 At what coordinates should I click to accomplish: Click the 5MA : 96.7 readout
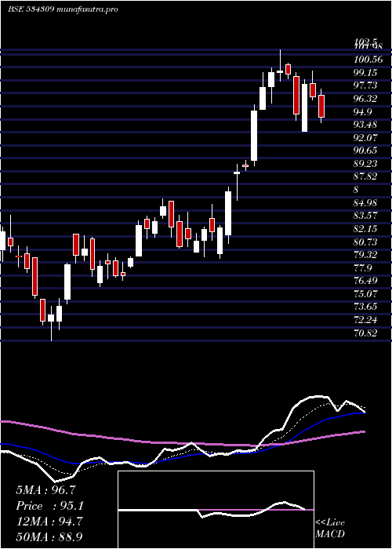[x=45, y=490]
